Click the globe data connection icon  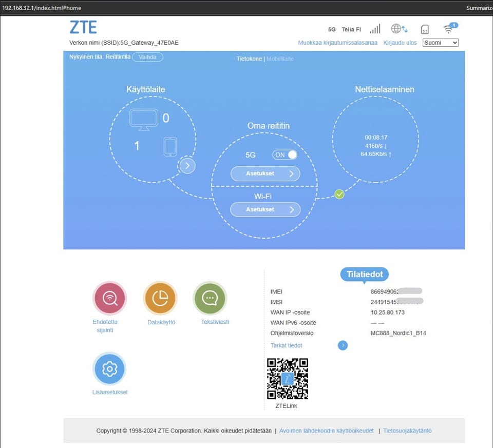[399, 29]
